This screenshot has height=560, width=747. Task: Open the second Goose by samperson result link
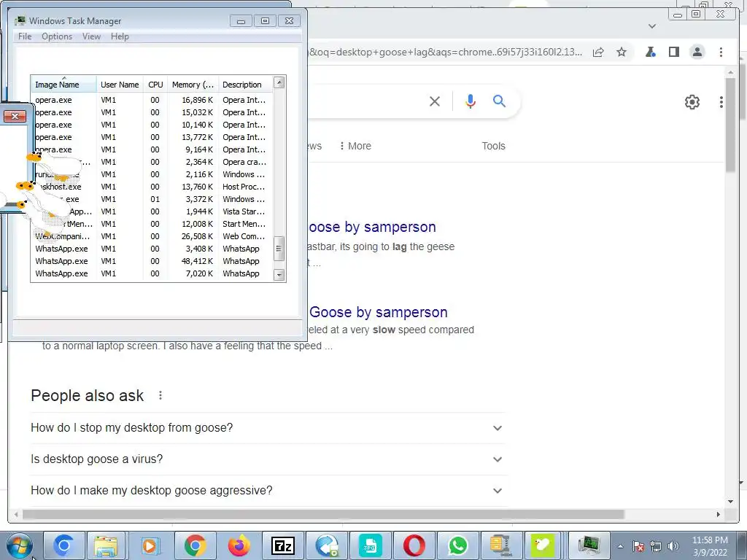(379, 312)
